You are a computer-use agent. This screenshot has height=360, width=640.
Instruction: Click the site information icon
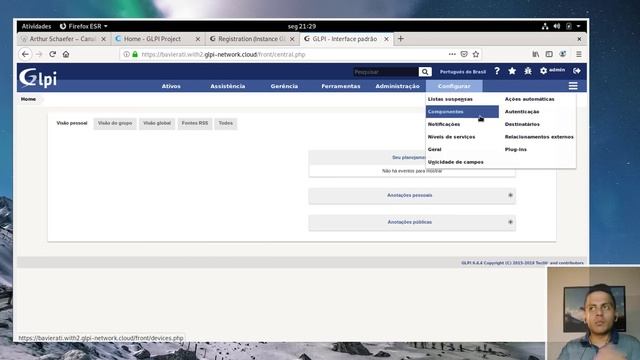coord(127,54)
